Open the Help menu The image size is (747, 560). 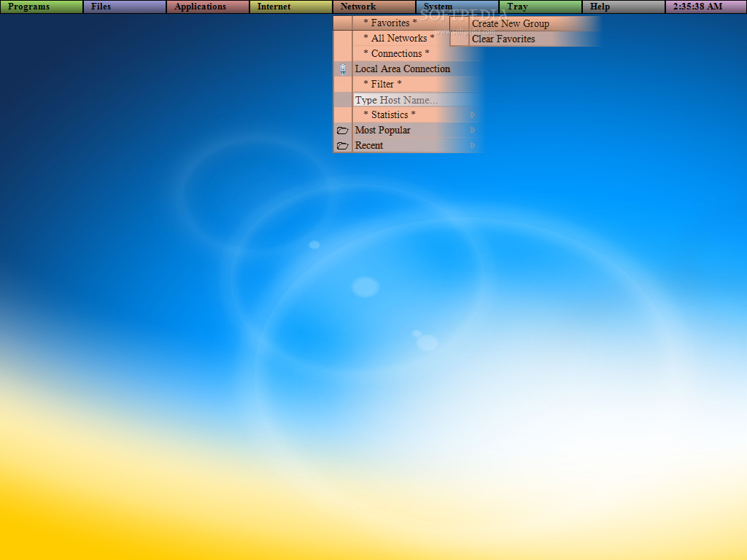tap(623, 7)
